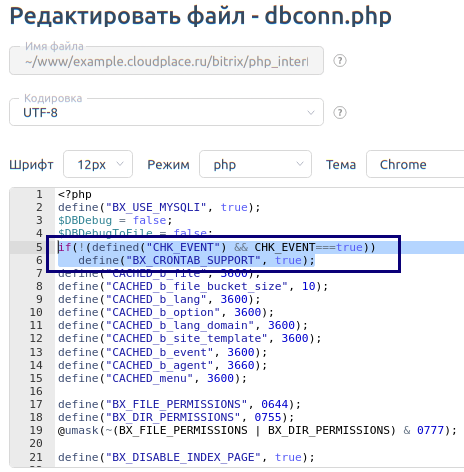Click on the BX_USE_MYSQLI define line
This screenshot has width=464, height=472.
tap(159, 207)
